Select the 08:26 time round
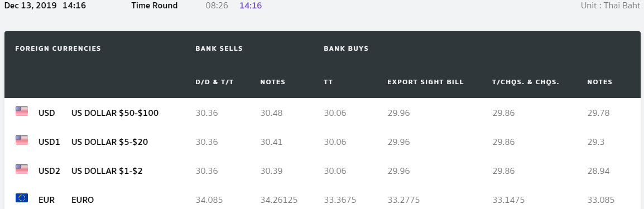The height and width of the screenshot is (209, 644). click(x=217, y=6)
